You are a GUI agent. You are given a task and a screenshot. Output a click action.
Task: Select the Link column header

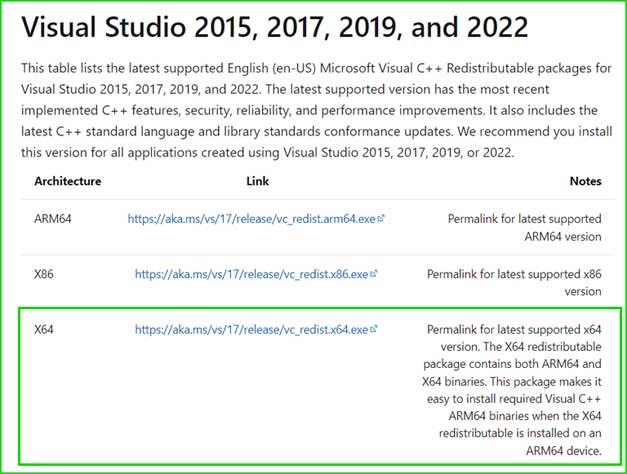point(258,181)
